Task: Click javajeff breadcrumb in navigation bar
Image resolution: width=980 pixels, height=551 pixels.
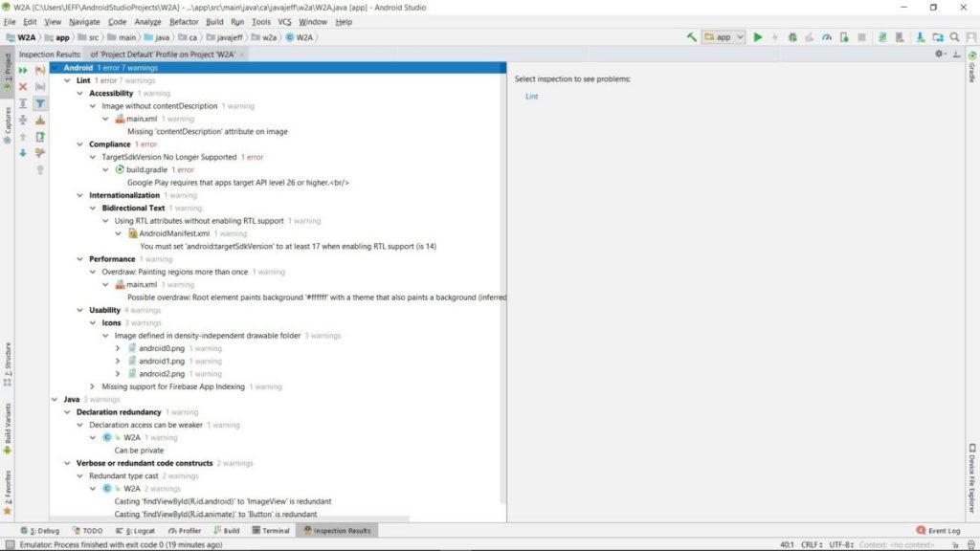Action: coord(224,37)
